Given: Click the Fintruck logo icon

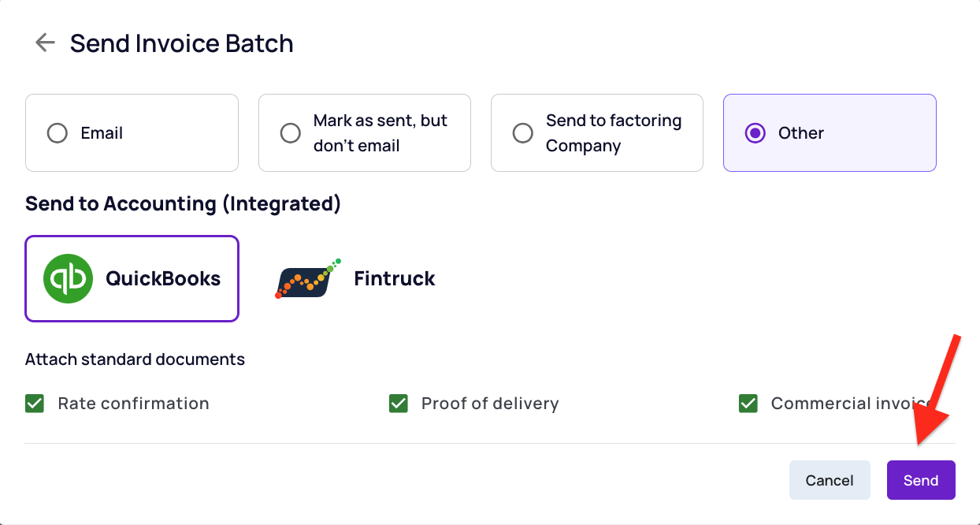Looking at the screenshot, I should [x=308, y=278].
